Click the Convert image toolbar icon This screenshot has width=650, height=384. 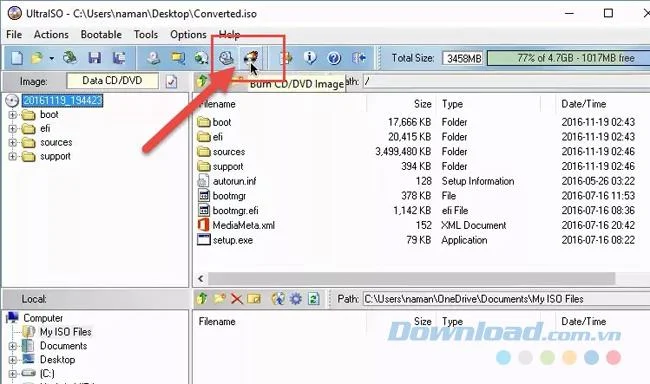(201, 58)
